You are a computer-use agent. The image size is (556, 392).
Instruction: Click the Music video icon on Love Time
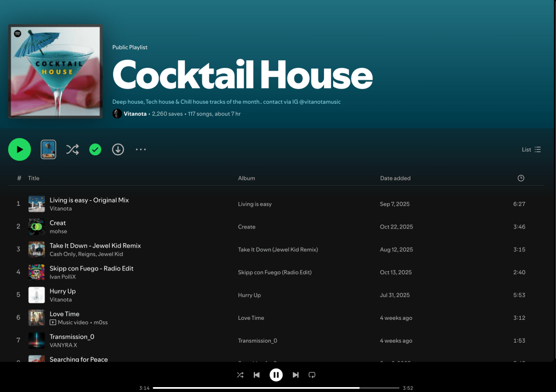(53, 323)
